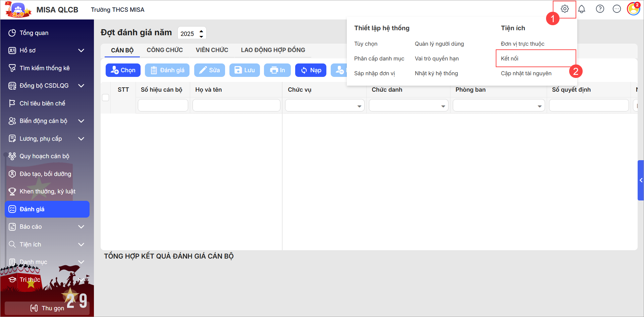Open Quản lý người dùng link
This screenshot has width=644, height=317.
tap(439, 44)
